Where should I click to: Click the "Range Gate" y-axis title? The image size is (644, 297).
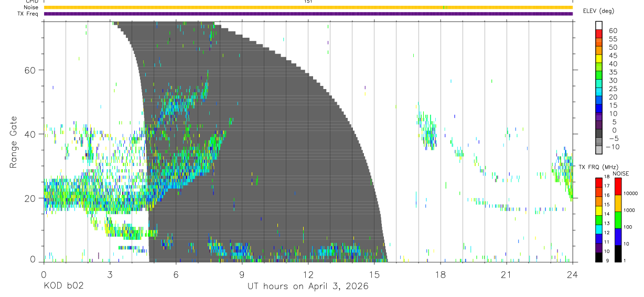click(13, 142)
